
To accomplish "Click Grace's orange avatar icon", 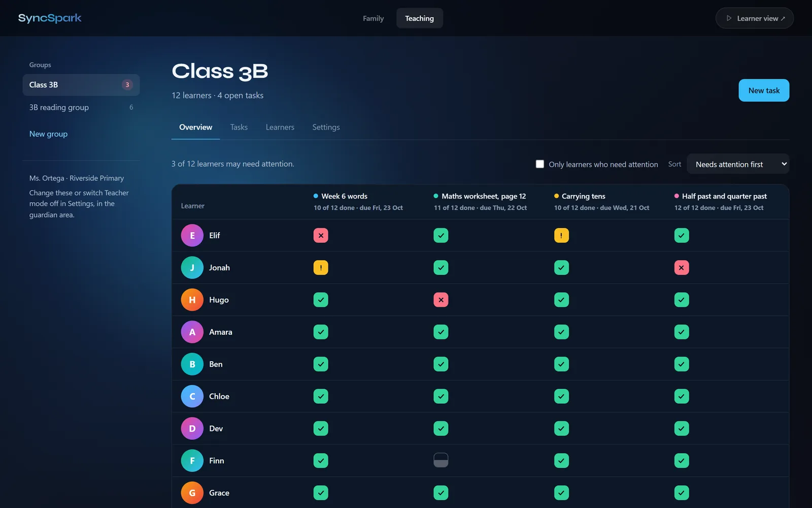I will click(192, 493).
